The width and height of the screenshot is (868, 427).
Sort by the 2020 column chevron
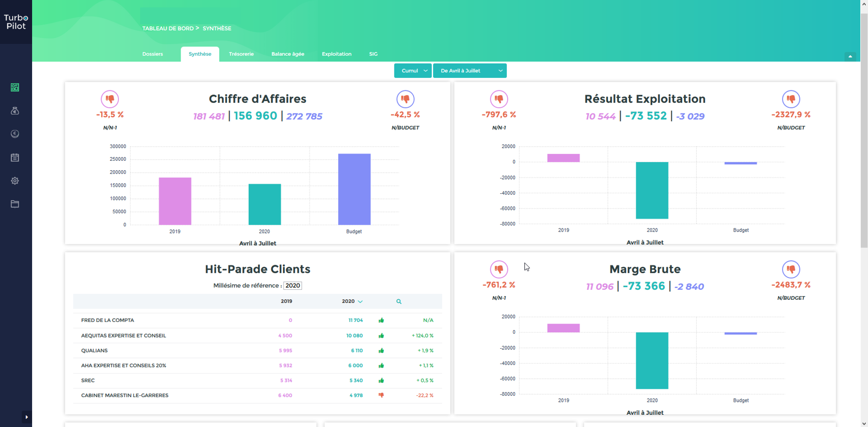(x=360, y=301)
